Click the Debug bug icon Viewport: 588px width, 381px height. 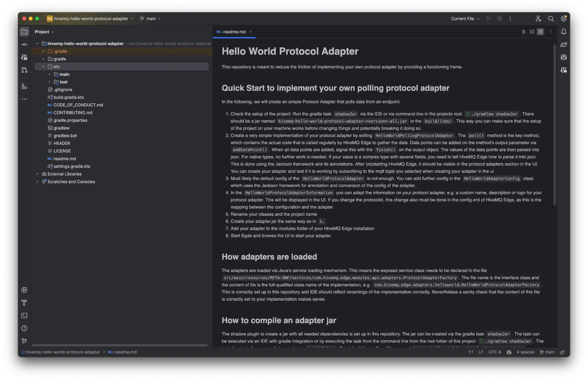499,19
